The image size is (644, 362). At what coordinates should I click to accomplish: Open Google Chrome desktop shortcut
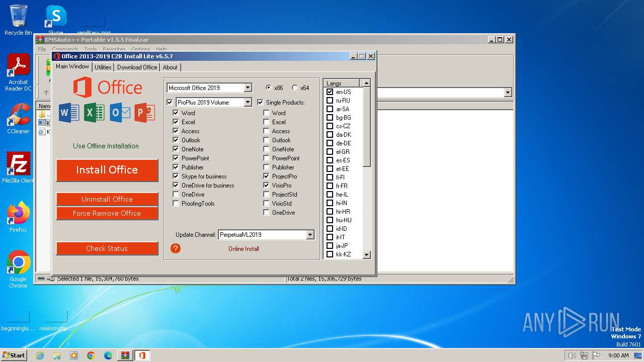click(x=18, y=269)
